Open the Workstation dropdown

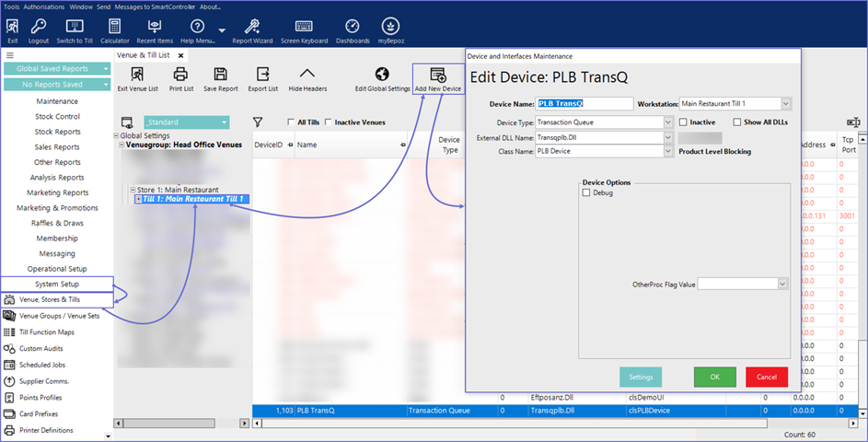tap(785, 104)
